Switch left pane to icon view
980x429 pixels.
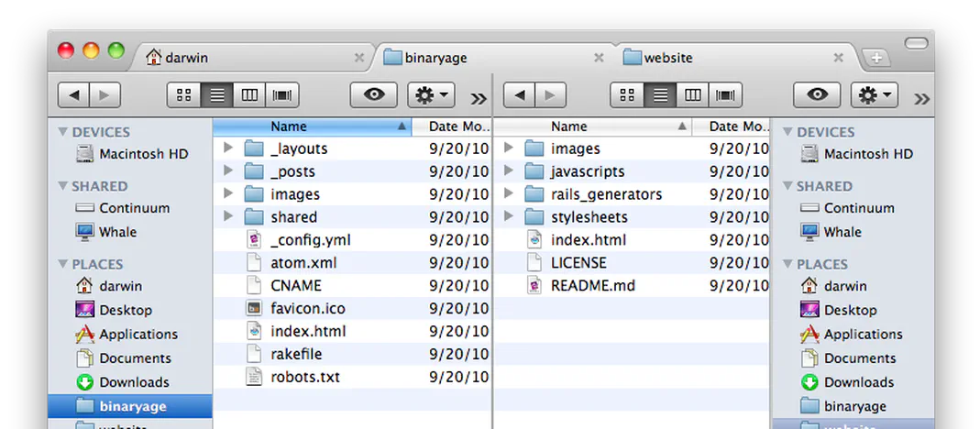183,95
